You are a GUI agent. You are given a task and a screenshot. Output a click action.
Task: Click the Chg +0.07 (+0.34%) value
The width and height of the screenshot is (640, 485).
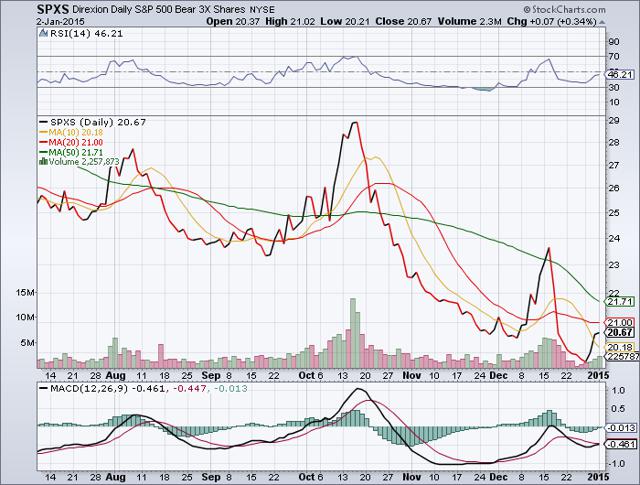tap(552, 21)
